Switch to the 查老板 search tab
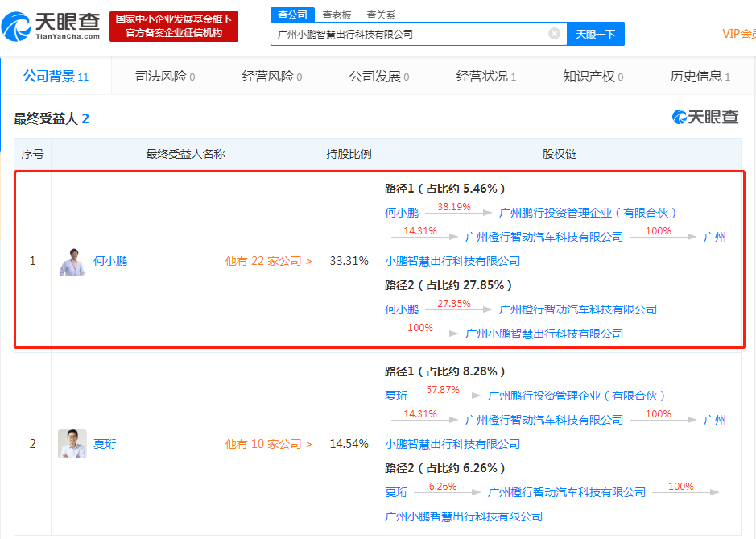This screenshot has height=539, width=756. click(337, 15)
